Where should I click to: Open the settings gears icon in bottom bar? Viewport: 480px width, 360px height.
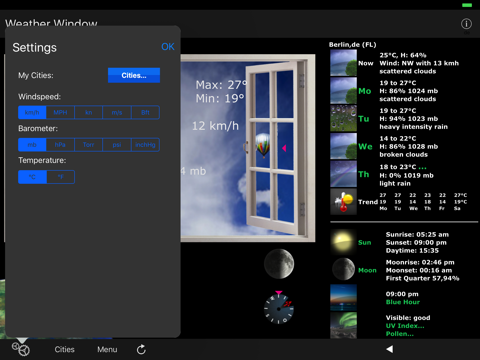[21, 349]
